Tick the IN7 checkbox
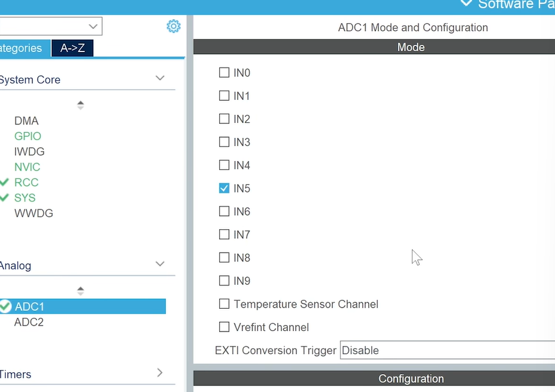The image size is (555, 392). click(224, 235)
